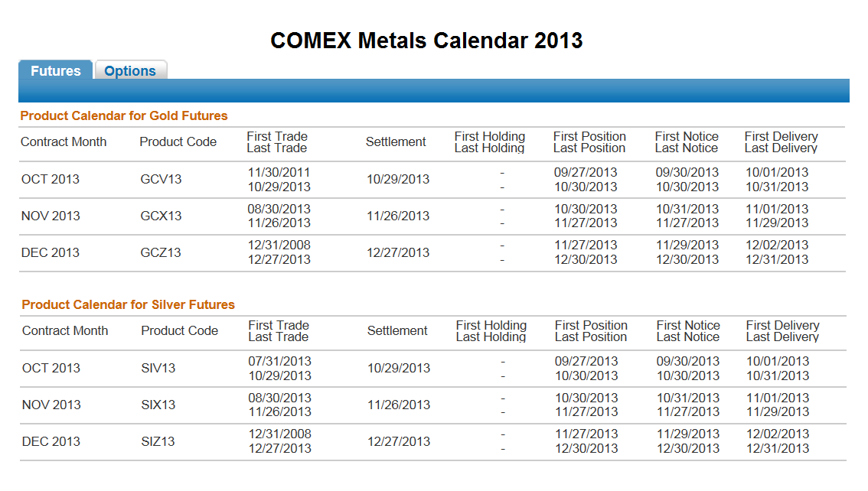Select the SIV13 product code

(x=158, y=368)
